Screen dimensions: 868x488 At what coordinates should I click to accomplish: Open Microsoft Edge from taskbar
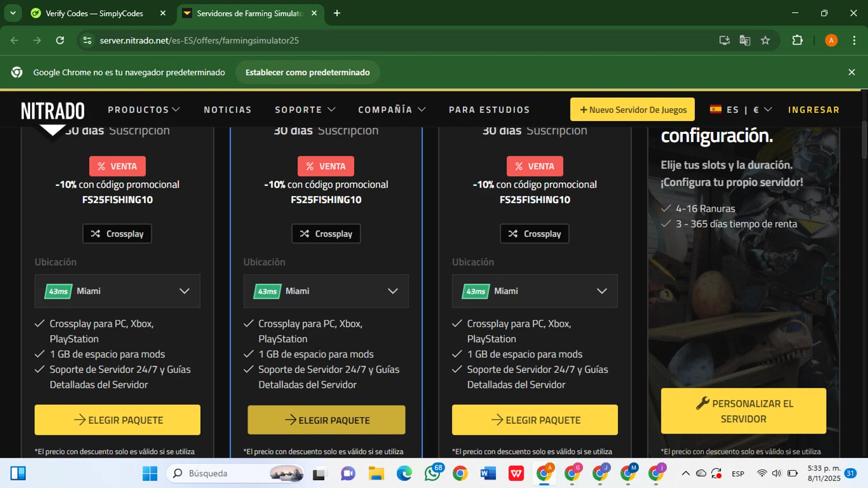pyautogui.click(x=404, y=474)
